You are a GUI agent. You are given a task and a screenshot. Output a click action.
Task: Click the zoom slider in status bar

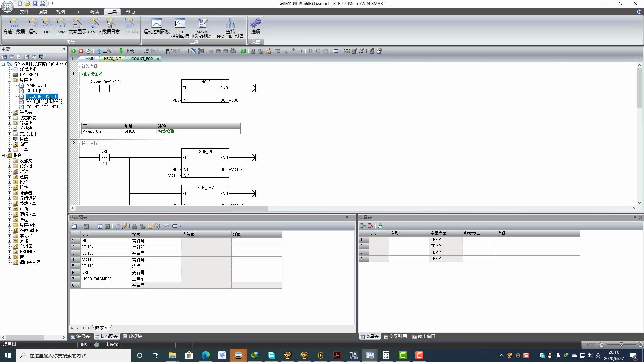pos(621,345)
